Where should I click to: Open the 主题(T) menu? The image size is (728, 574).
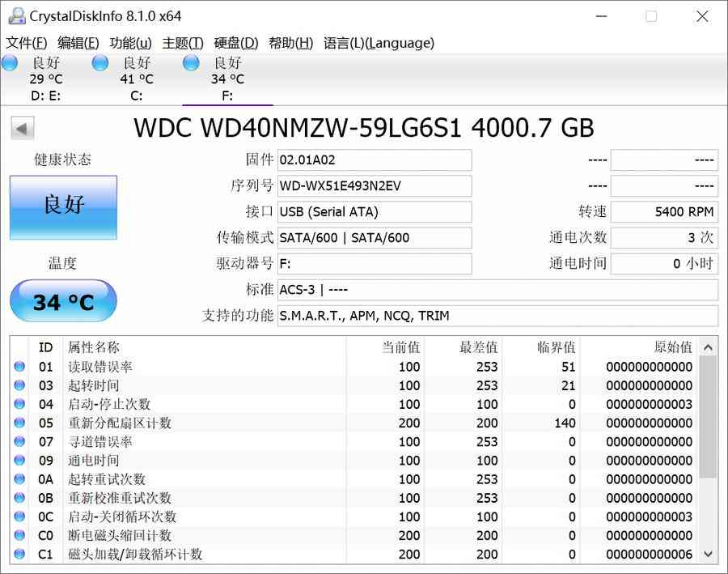(183, 43)
